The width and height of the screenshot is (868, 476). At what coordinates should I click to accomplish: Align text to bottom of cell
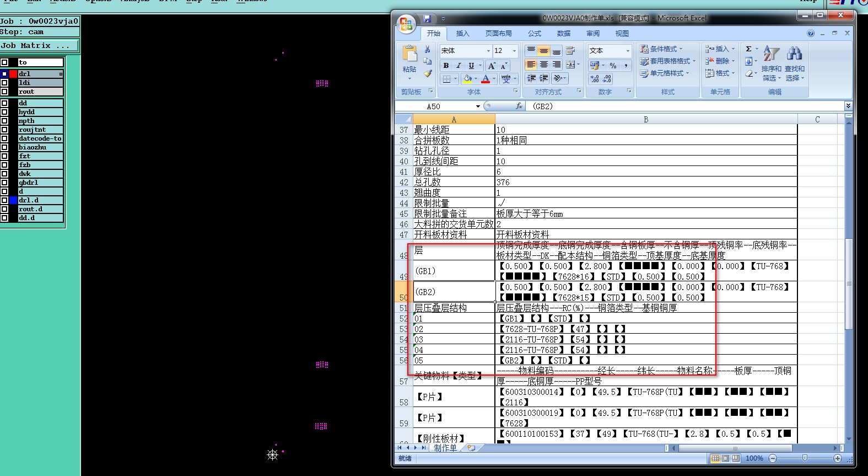click(557, 51)
